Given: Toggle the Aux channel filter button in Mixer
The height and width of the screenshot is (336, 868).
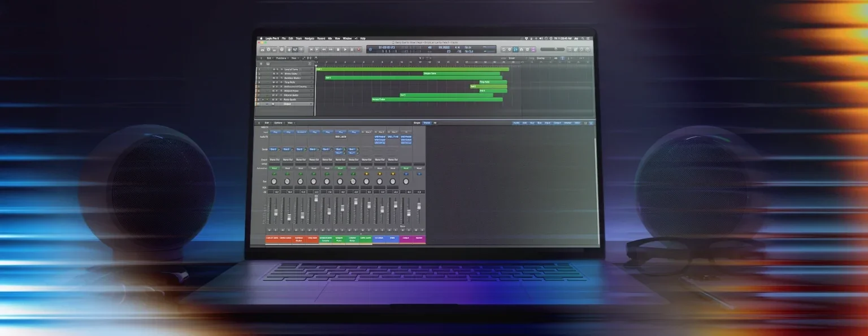Looking at the screenshot, I should pos(532,123).
